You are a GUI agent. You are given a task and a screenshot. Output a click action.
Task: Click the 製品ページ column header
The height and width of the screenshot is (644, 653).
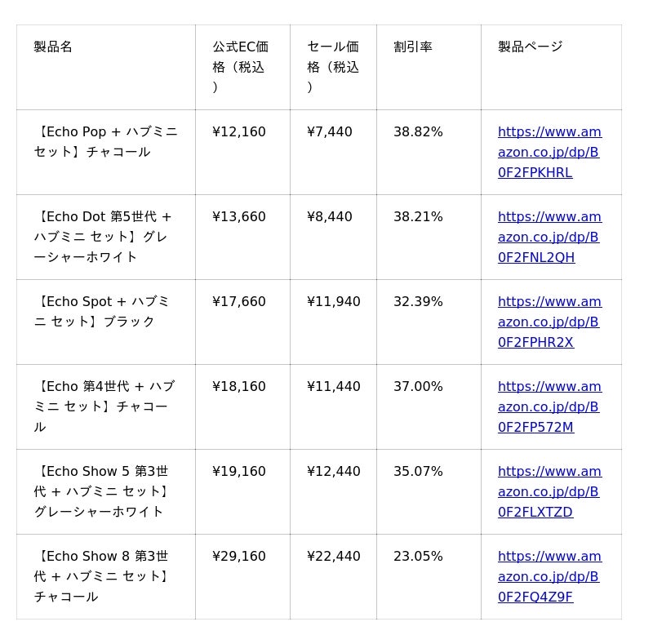point(531,47)
